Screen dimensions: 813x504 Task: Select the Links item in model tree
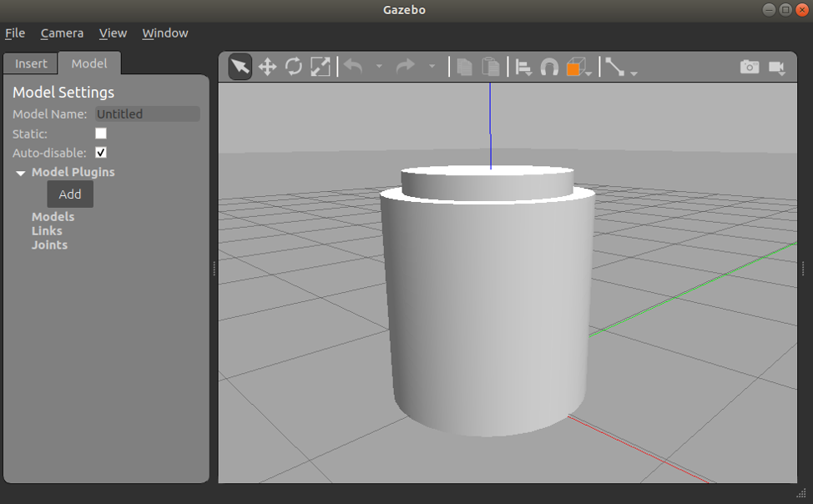(47, 230)
